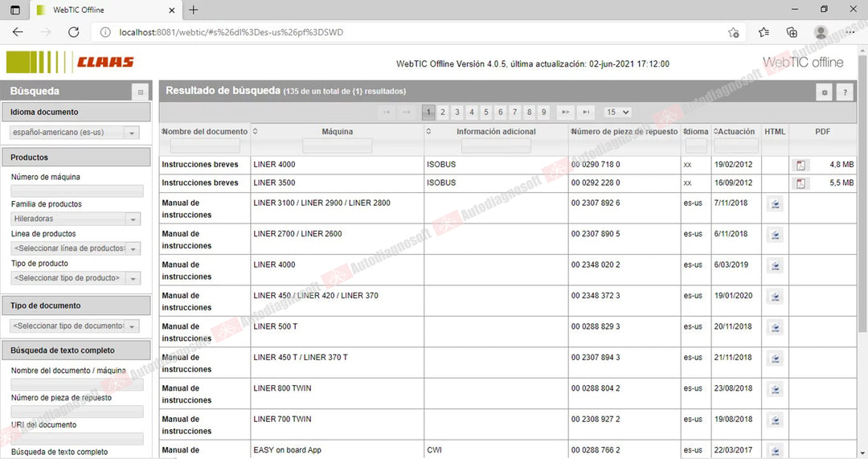Open browser collections icon
Image resolution: width=868 pixels, height=459 pixels.
(x=792, y=32)
